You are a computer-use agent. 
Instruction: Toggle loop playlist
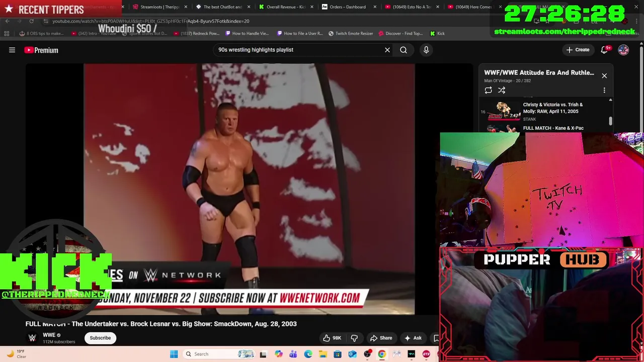[x=488, y=90]
